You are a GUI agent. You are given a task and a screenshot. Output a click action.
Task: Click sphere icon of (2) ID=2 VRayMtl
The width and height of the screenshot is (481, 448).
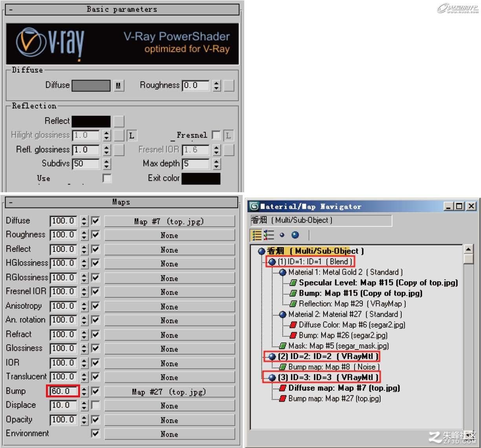272,357
